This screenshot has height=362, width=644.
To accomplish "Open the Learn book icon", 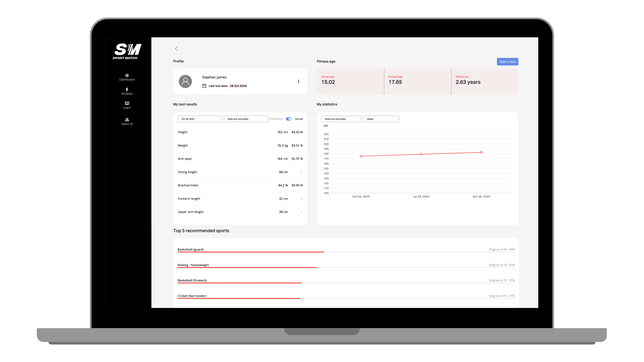I will 127,103.
